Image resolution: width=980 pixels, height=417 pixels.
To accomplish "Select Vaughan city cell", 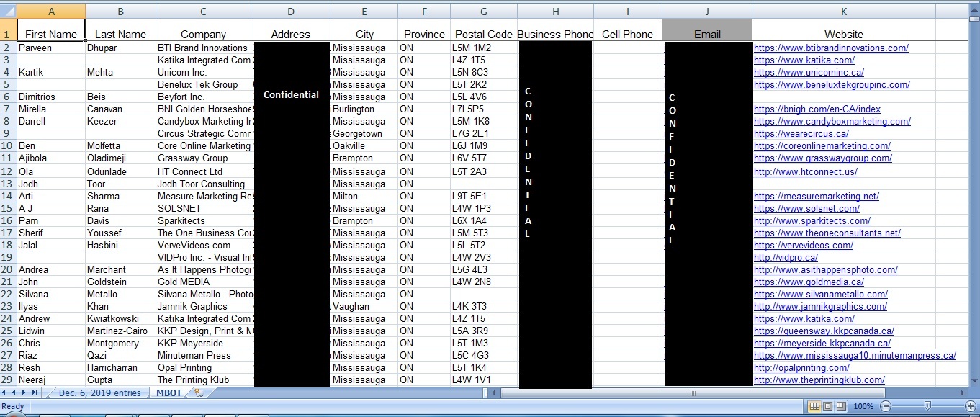I will tap(364, 307).
